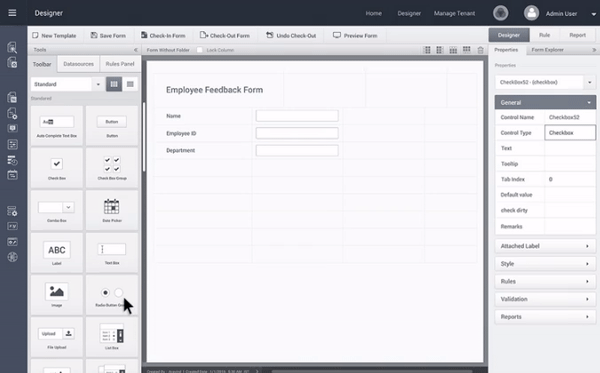Switch to the Rules Panel tab
This screenshot has width=600, height=373.
(120, 64)
